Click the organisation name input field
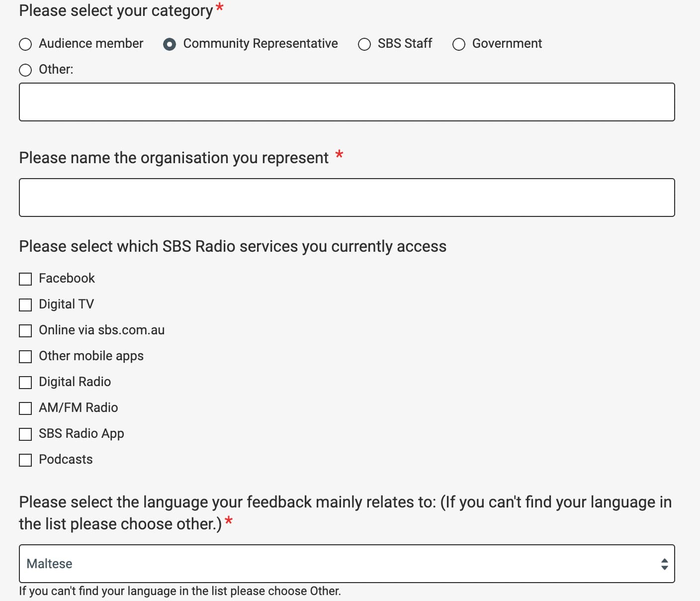 coord(347,197)
